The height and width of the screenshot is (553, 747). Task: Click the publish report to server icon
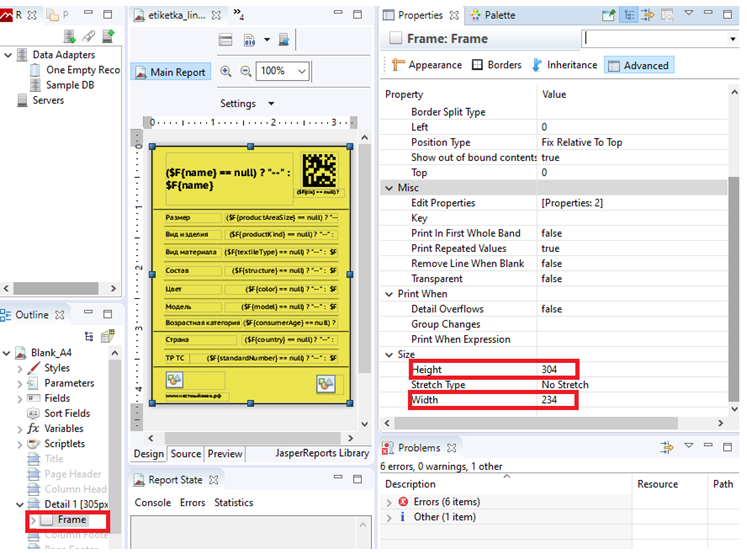click(x=284, y=40)
